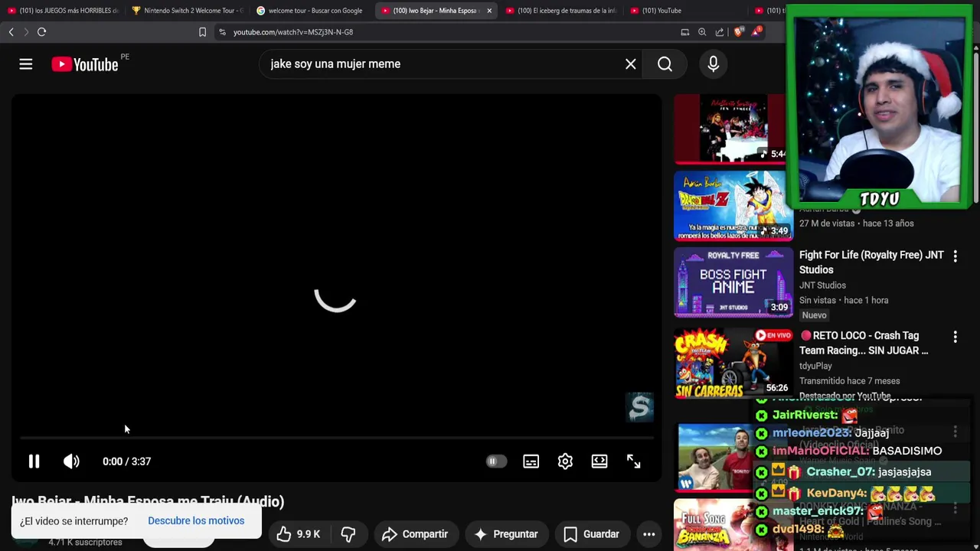The width and height of the screenshot is (980, 551).
Task: Open the Brave Shields lion icon
Action: [x=738, y=32]
